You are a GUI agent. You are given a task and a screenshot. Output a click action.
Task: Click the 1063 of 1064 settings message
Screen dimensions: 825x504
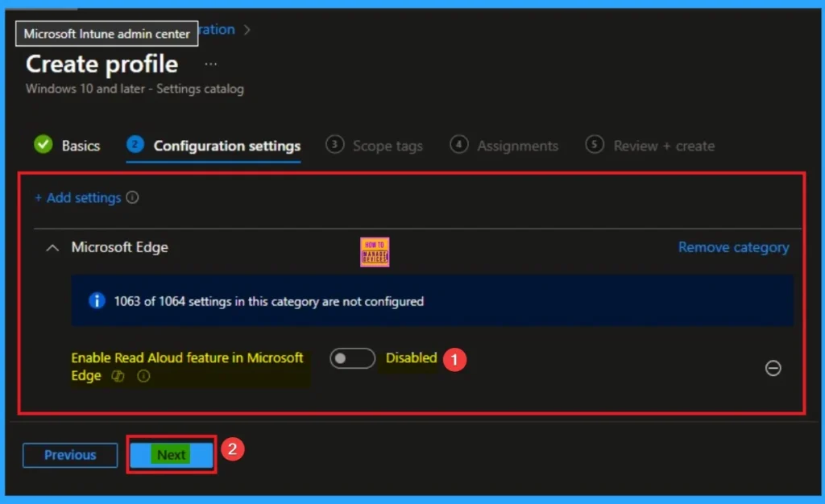(x=269, y=301)
